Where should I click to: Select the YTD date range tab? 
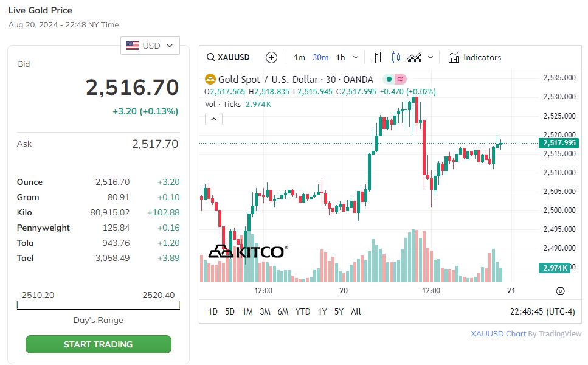point(302,311)
